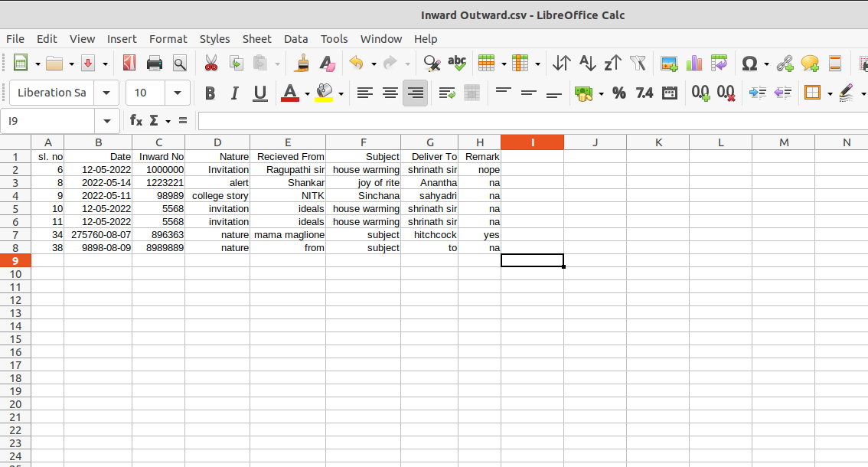Open the font name dropdown

pyautogui.click(x=106, y=93)
